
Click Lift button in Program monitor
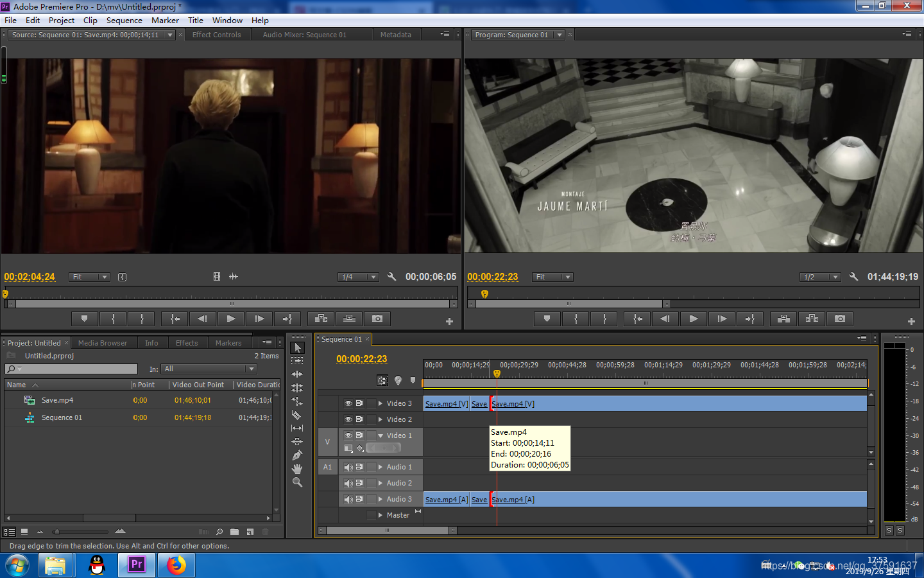pos(783,319)
